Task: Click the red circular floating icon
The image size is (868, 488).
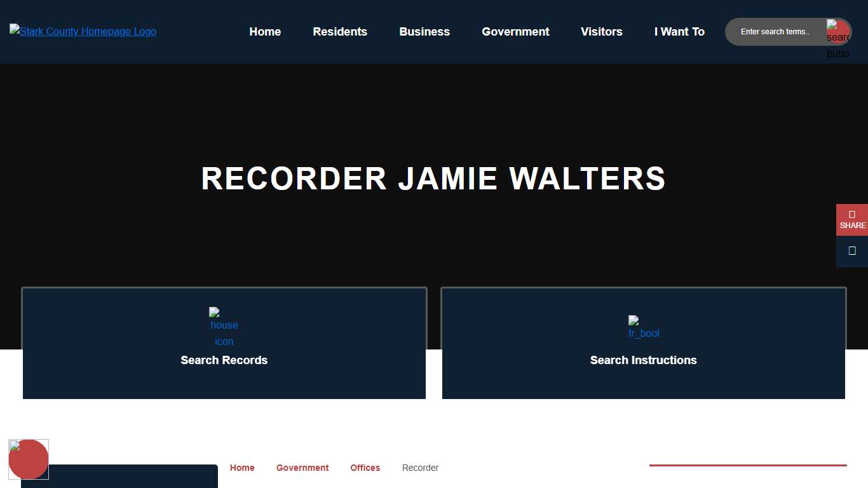Action: [x=29, y=459]
